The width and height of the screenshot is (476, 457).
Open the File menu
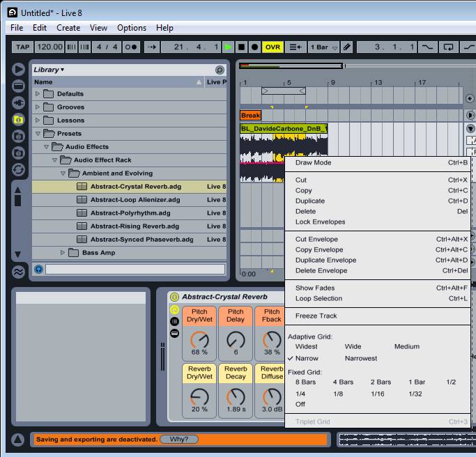click(17, 28)
